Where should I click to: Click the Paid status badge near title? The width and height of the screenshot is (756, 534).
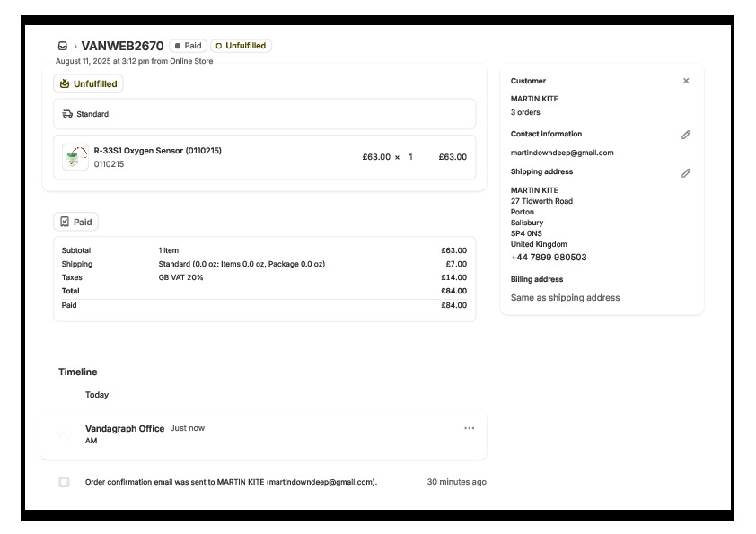(188, 46)
